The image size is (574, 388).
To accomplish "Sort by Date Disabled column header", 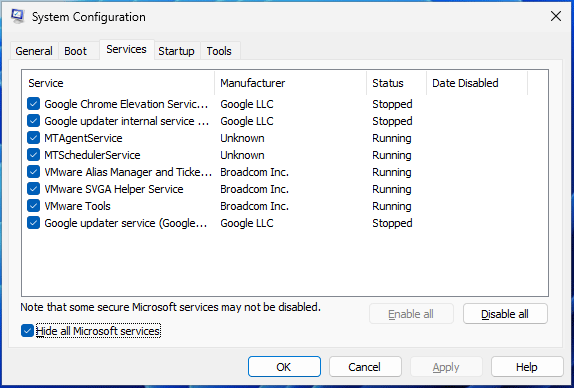I will (477, 83).
